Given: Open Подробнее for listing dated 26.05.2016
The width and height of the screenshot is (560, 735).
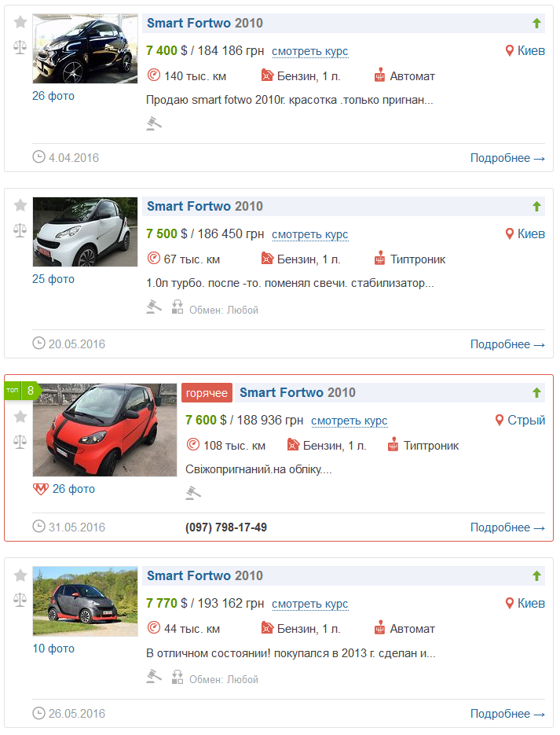Looking at the screenshot, I should coord(507,714).
